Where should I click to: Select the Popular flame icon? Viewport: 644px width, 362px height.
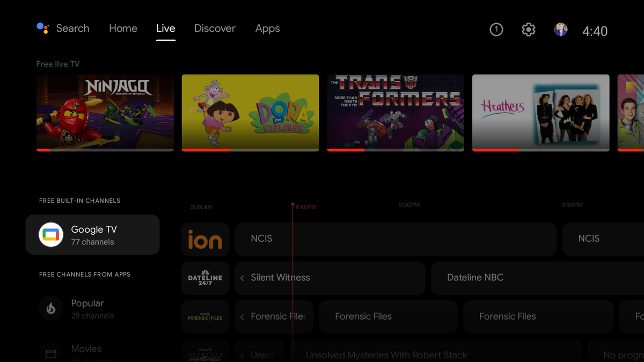(51, 308)
